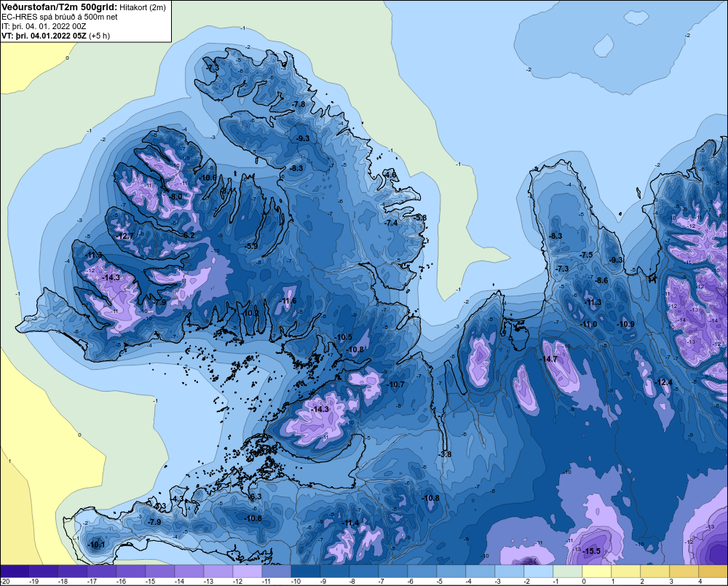Click the 'IT: þri. 04. 01. 2022 00Z' line
The width and height of the screenshot is (728, 586).
[44, 26]
